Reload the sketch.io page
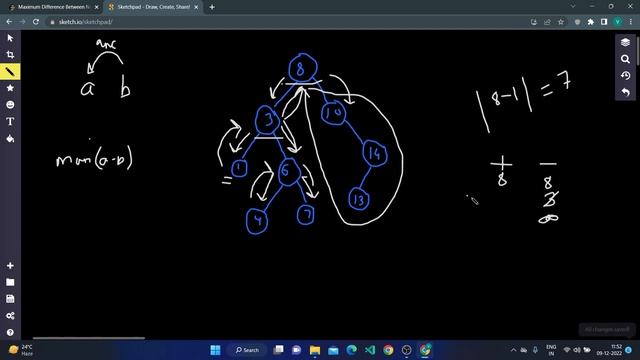 pos(36,22)
